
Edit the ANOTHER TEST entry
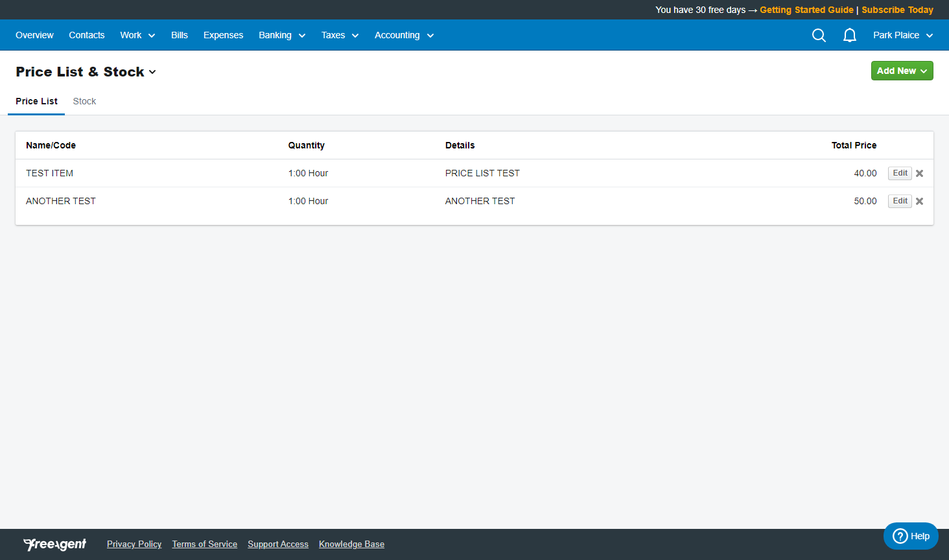click(x=900, y=201)
